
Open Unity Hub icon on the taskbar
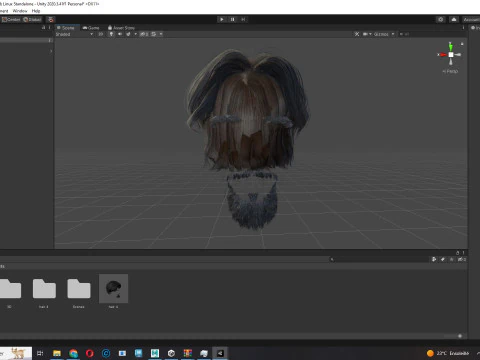tap(171, 353)
